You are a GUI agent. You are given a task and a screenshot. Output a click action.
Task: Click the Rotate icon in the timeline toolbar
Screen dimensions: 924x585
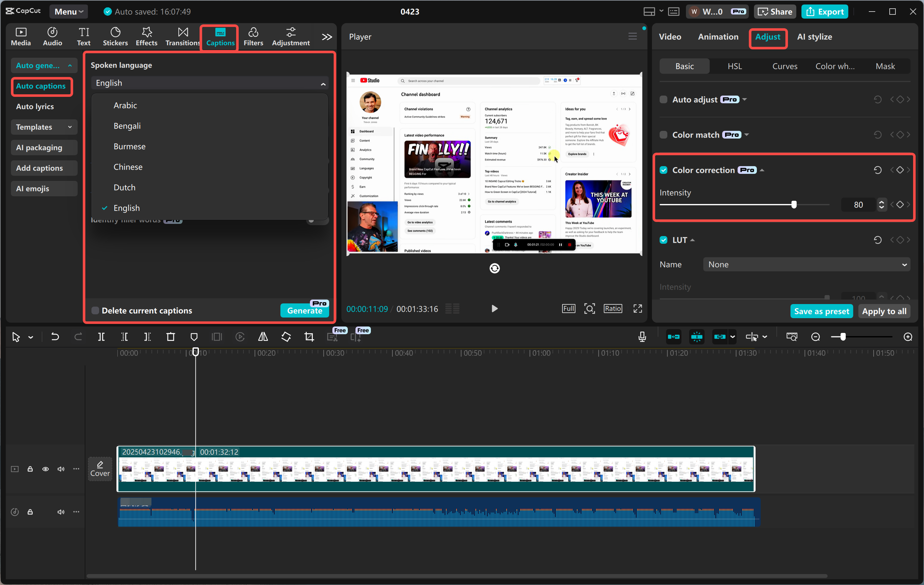[x=286, y=336]
